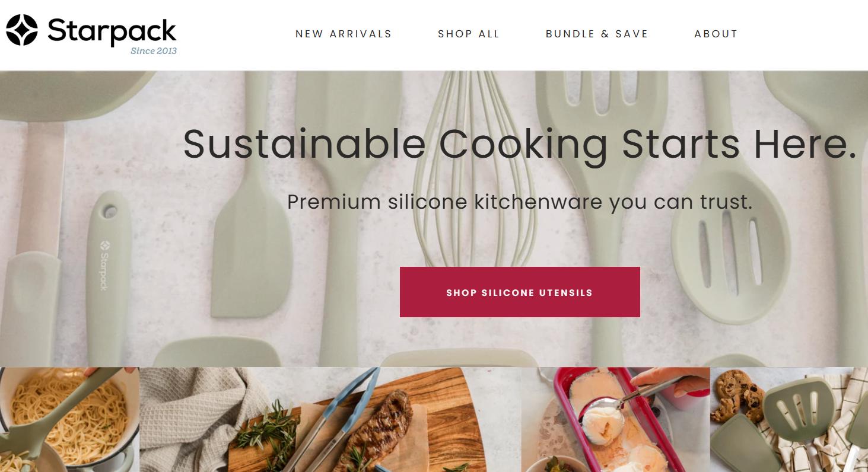Image resolution: width=868 pixels, height=472 pixels.
Task: Open the pasta pot photo
Action: tap(69, 419)
